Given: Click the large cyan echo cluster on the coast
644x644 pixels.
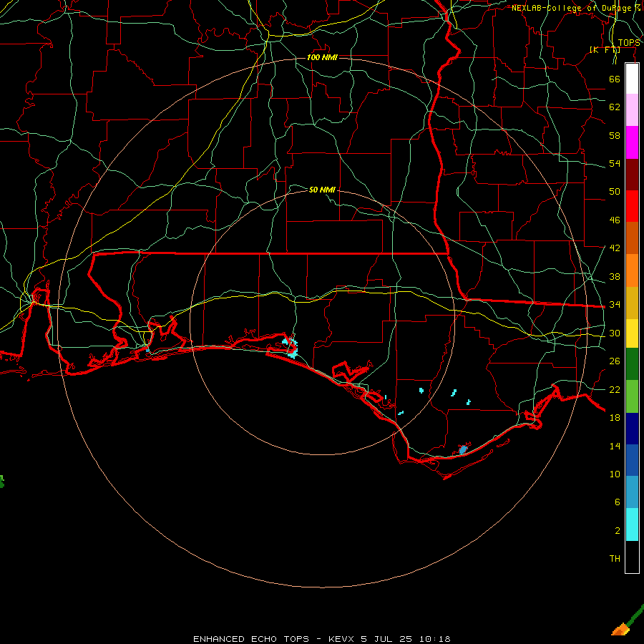Looking at the screenshot, I should click(291, 348).
